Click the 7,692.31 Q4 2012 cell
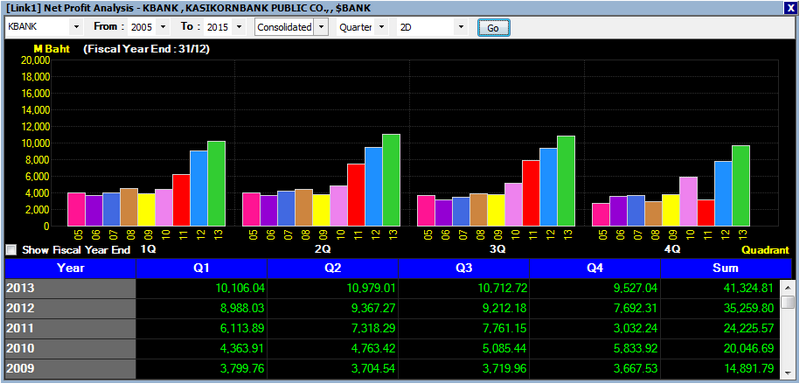This screenshot has height=384, width=800. click(595, 309)
